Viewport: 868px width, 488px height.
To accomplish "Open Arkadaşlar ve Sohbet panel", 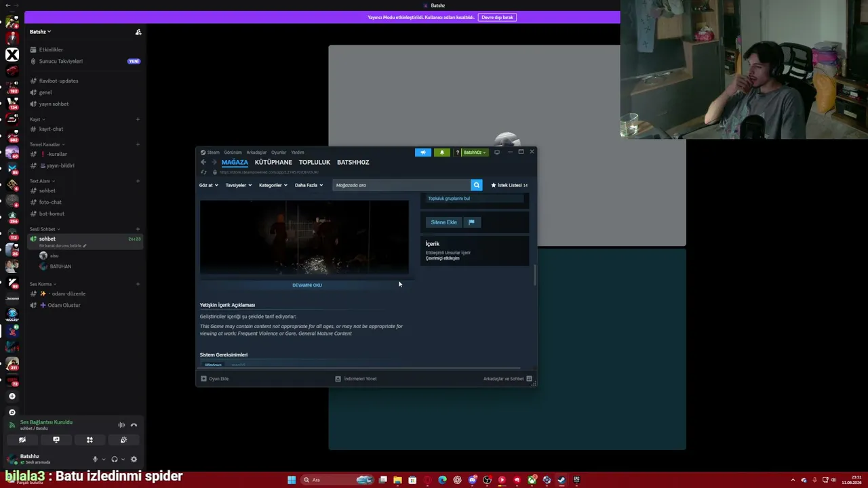I will 508,379.
